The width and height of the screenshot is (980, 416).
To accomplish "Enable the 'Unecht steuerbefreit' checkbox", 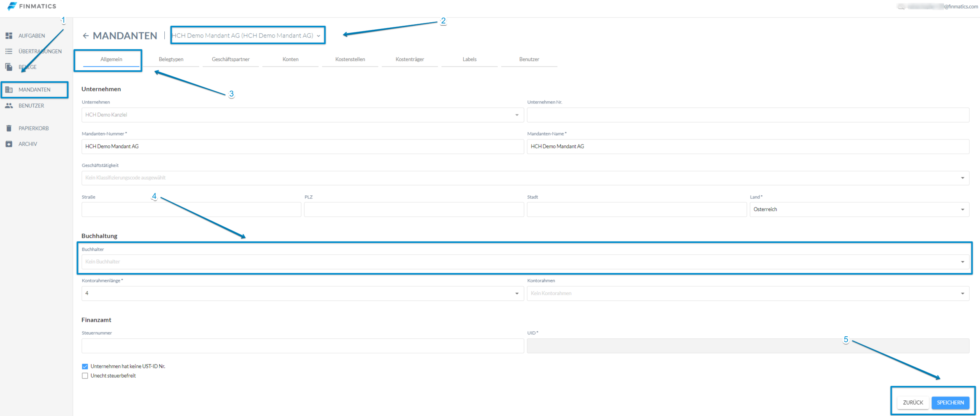I will click(85, 376).
